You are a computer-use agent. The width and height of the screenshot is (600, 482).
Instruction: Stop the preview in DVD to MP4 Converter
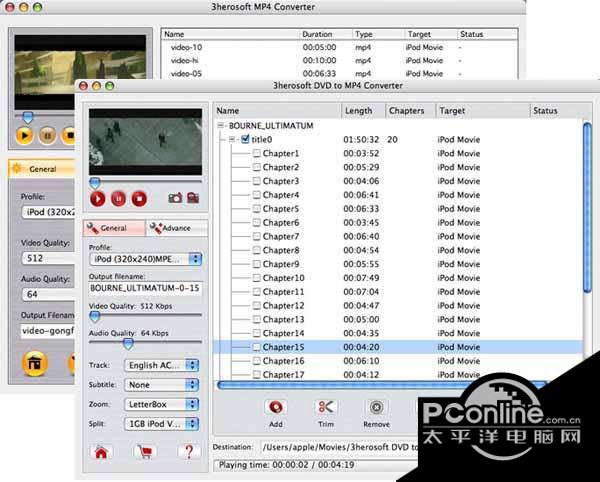coord(139,199)
